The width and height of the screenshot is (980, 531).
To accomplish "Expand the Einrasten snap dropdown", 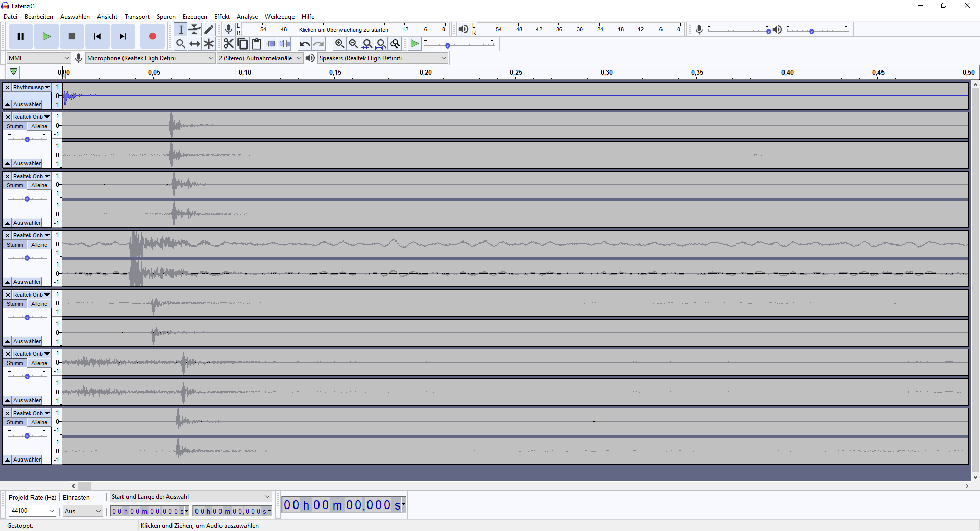I will click(83, 511).
